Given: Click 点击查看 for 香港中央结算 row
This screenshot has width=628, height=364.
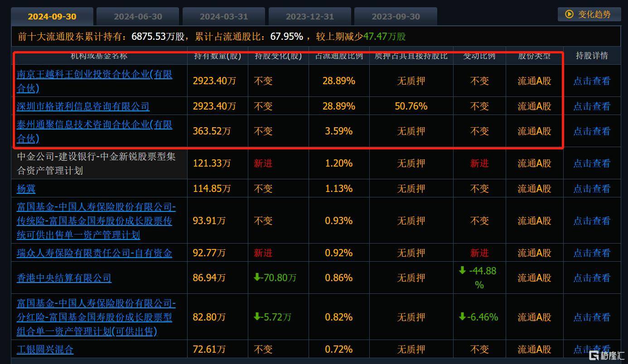Looking at the screenshot, I should (x=592, y=278).
